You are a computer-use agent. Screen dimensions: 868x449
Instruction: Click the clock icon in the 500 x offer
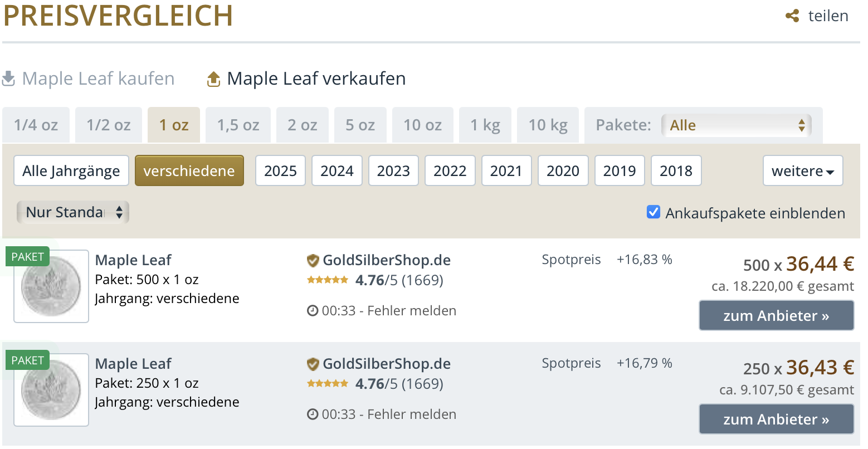(313, 311)
